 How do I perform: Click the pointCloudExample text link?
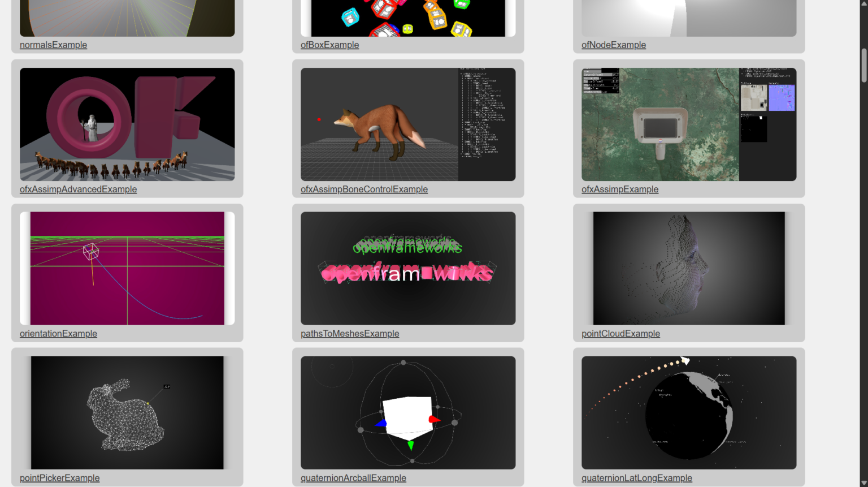[x=620, y=333]
